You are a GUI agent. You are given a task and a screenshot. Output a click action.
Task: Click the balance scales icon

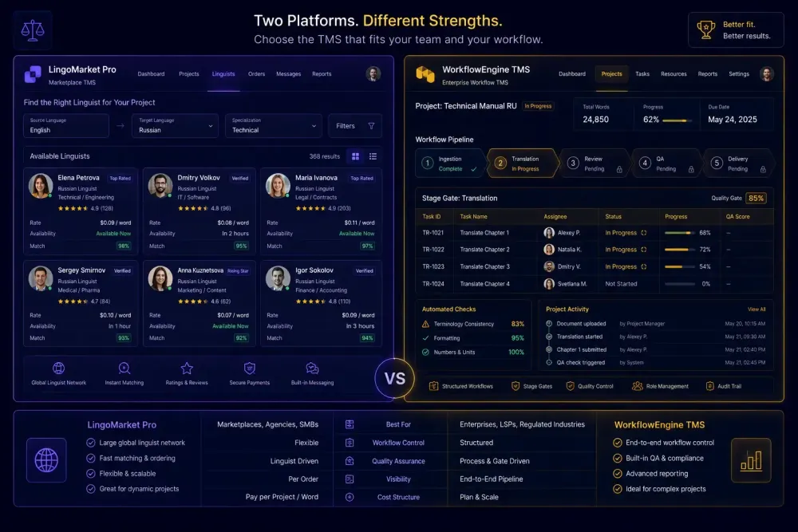pos(33,30)
